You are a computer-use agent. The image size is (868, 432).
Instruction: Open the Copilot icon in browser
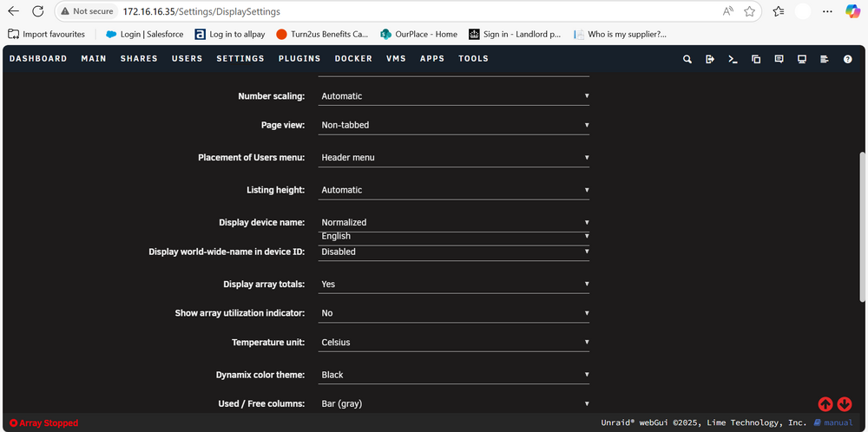[x=852, y=11]
